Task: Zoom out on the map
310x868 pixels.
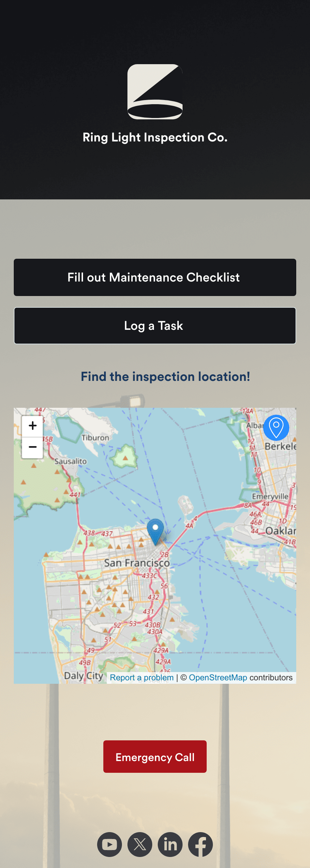Action: pos(32,447)
